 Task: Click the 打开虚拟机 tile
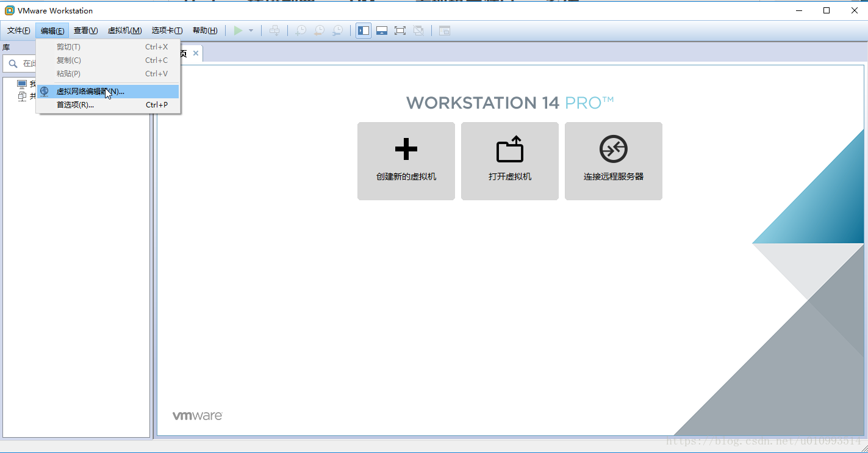510,161
